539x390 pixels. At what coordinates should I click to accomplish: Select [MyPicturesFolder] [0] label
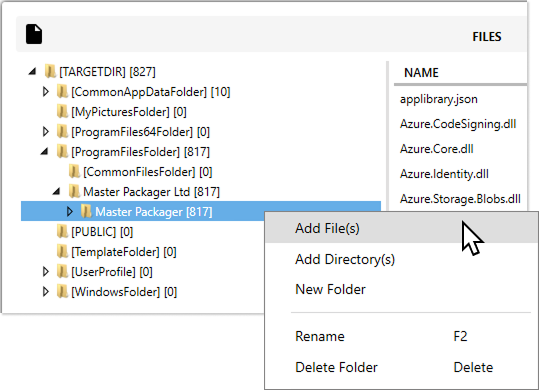129,112
